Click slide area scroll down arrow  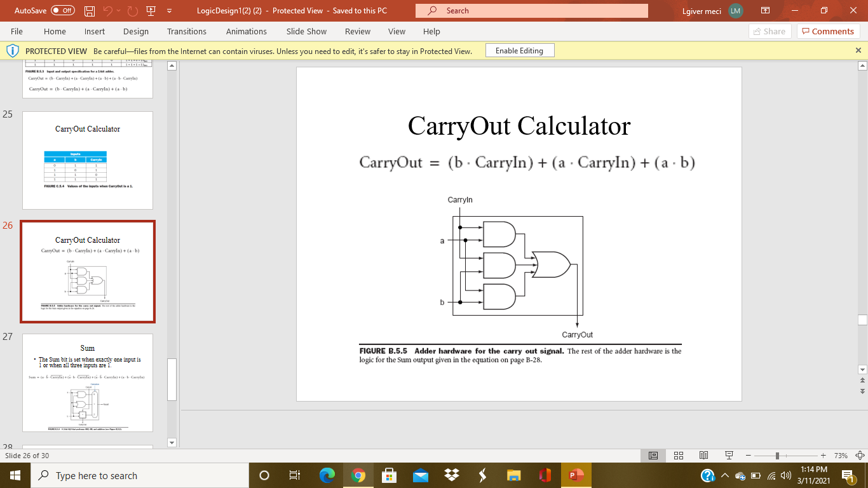[862, 370]
